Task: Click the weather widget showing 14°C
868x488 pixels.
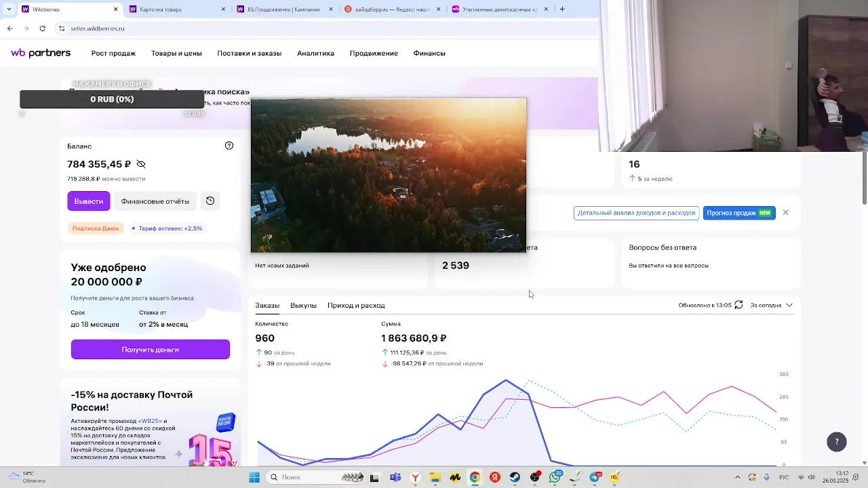Action: [x=27, y=477]
